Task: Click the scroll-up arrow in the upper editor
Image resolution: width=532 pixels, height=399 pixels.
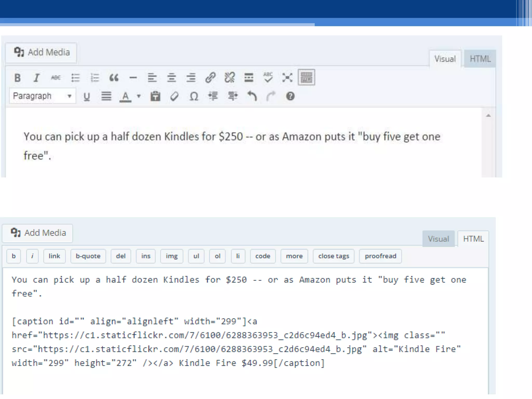Action: pyautogui.click(x=488, y=116)
